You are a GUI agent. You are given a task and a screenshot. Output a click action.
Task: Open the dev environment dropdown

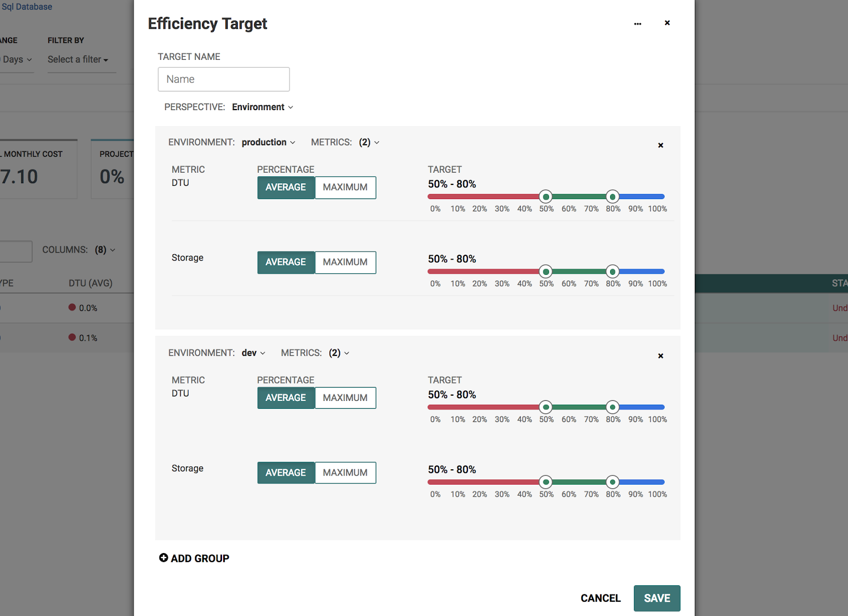(253, 353)
